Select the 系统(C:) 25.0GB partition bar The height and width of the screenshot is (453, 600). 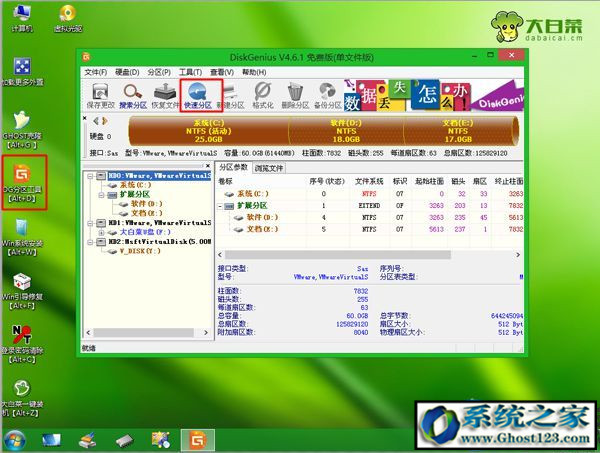pos(209,131)
